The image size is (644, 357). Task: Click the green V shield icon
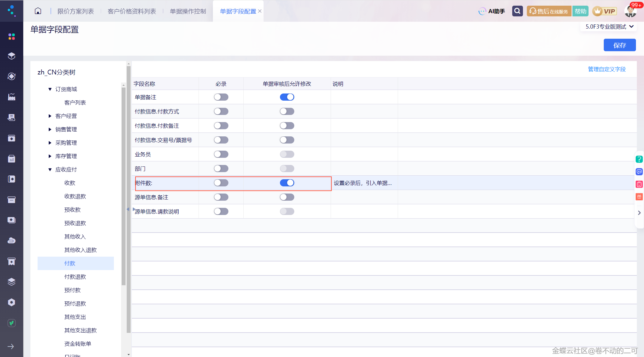(11, 323)
